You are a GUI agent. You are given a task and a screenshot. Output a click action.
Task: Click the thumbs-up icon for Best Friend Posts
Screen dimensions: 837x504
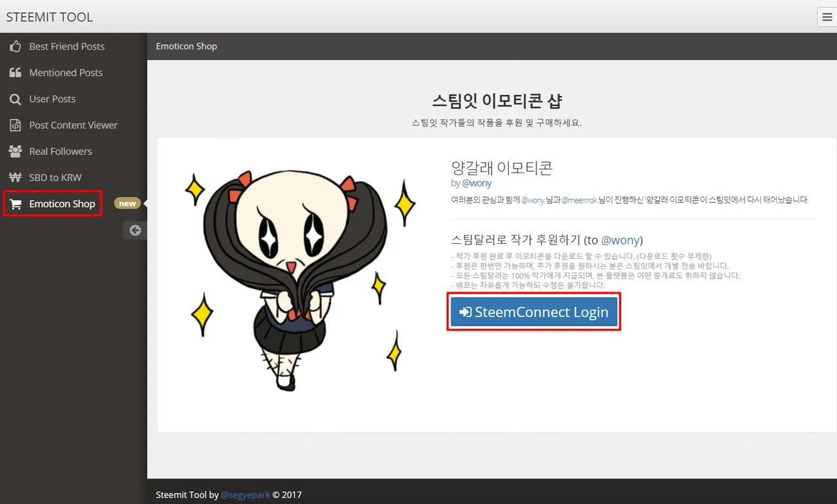click(15, 46)
